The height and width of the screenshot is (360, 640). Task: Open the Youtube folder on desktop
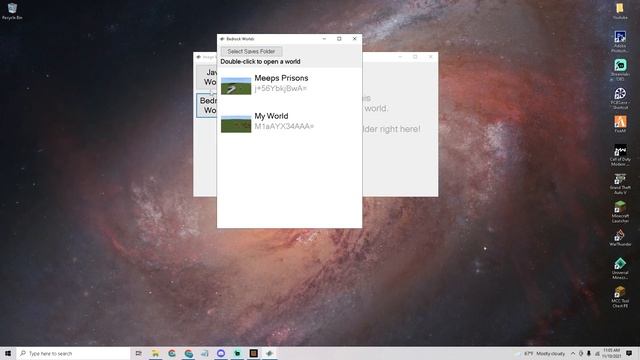pos(620,11)
